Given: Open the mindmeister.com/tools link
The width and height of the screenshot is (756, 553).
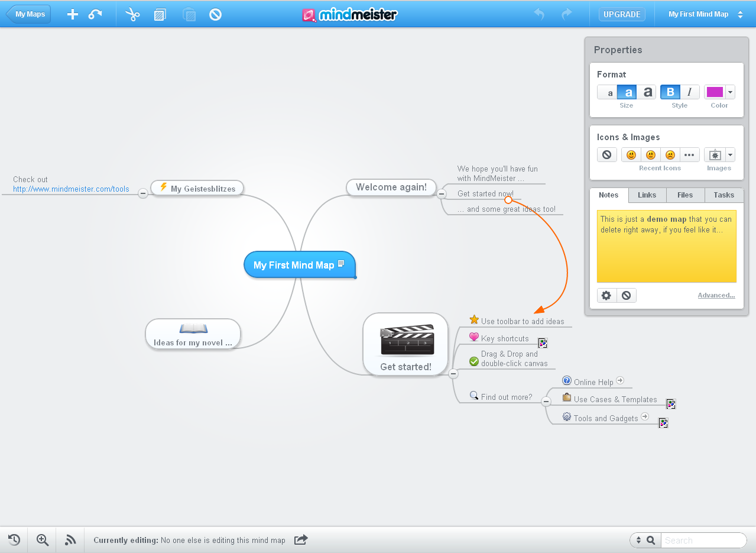Looking at the screenshot, I should coord(71,189).
